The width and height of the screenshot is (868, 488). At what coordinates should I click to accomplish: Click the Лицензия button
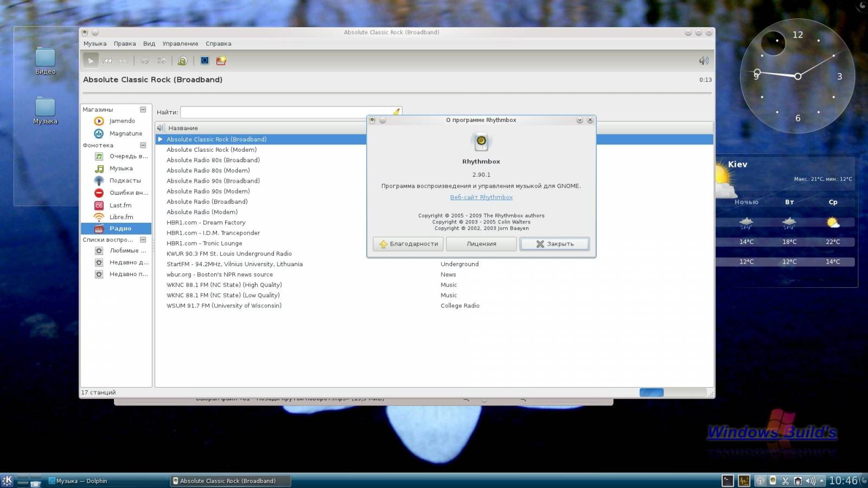coord(481,244)
